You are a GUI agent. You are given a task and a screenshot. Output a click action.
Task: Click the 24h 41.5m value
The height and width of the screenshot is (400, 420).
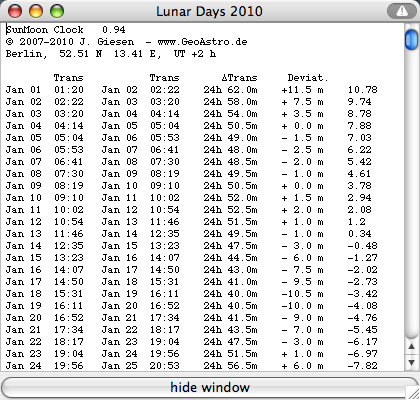230,318
